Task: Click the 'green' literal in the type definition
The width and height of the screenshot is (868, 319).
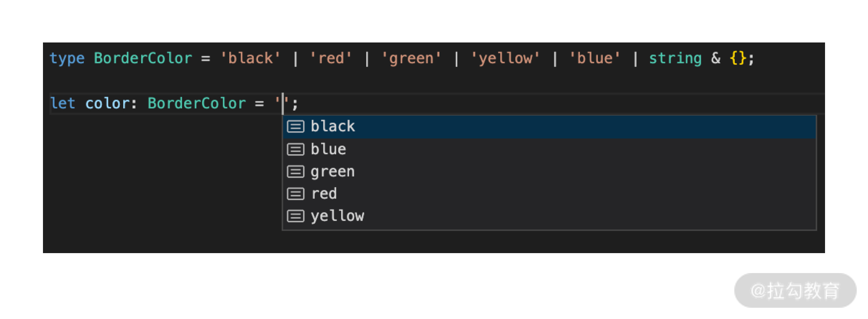Action: [x=411, y=58]
